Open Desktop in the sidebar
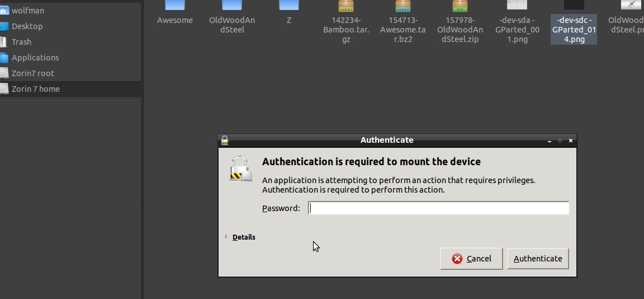This screenshot has height=299, width=644. (x=27, y=26)
